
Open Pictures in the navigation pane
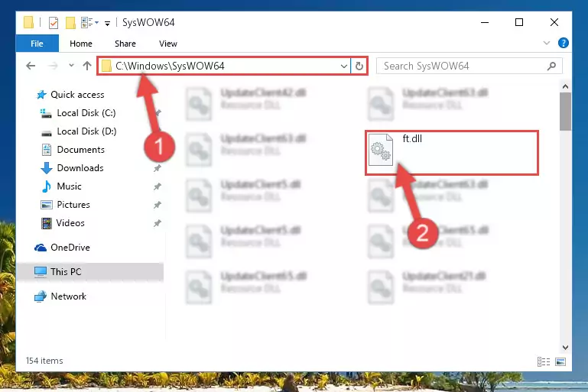click(73, 205)
